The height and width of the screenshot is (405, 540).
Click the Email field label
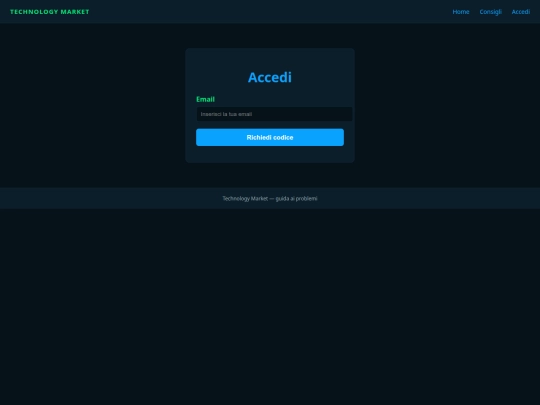205,99
